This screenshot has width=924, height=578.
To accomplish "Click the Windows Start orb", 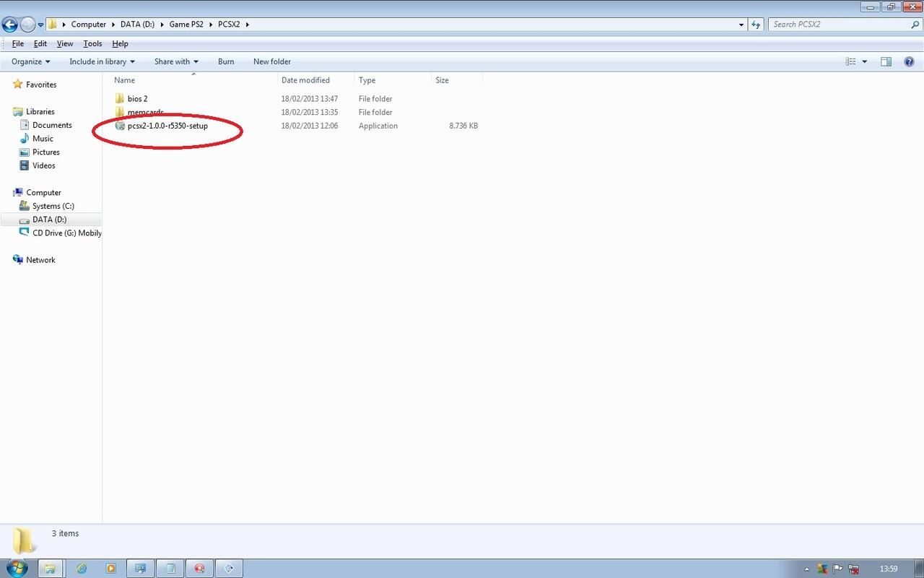I will 17,568.
